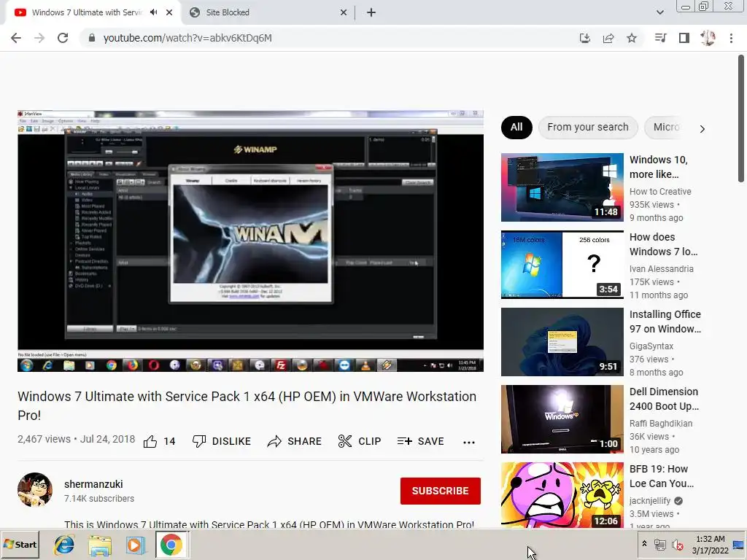Click the install app icon in address bar
Screen dimensions: 747x560
click(x=584, y=38)
